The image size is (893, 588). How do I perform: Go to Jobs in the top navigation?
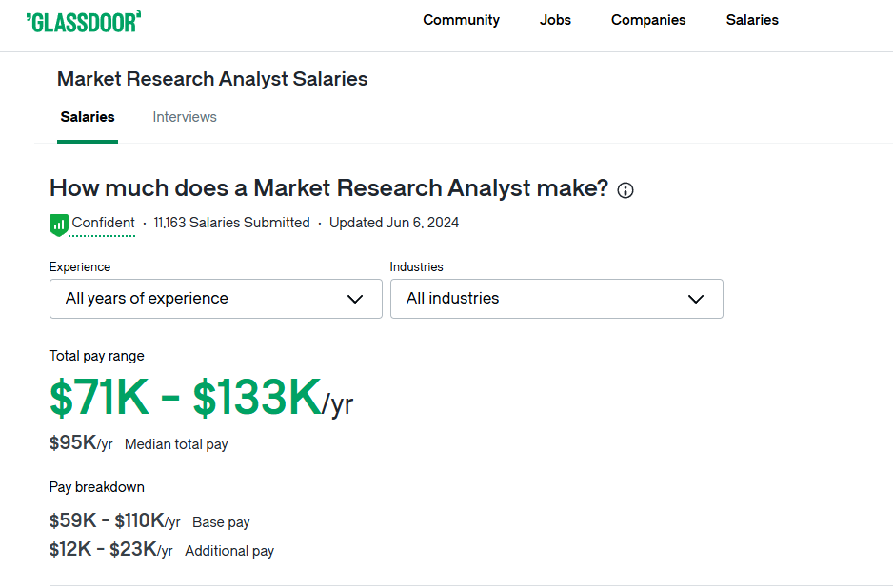click(x=555, y=20)
